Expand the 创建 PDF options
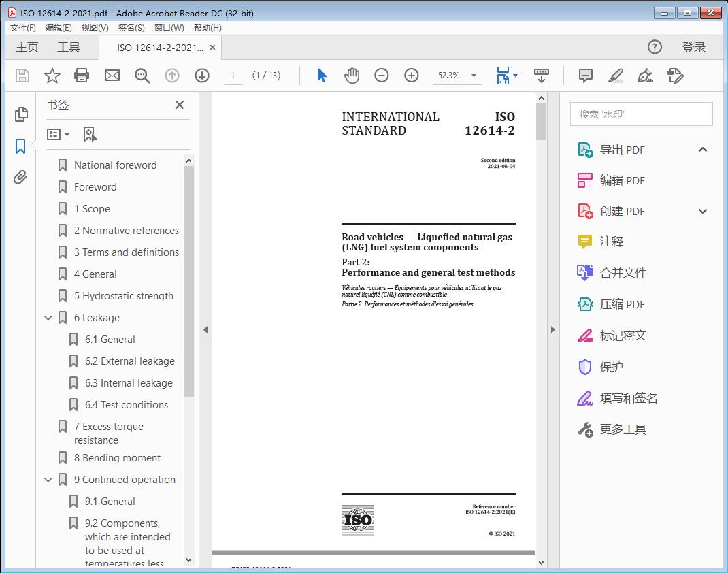 [x=703, y=212]
